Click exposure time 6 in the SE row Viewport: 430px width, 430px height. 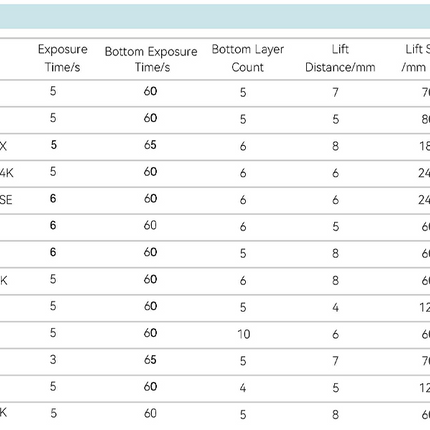tap(53, 199)
